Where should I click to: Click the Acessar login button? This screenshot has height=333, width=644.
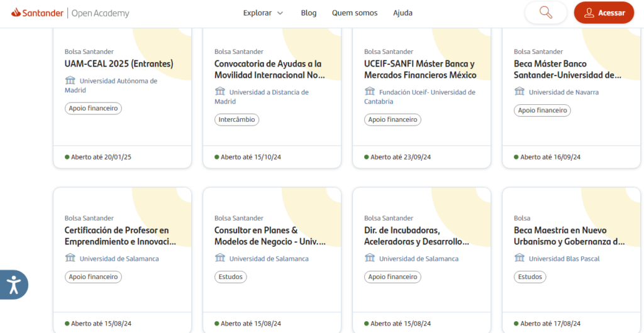604,13
